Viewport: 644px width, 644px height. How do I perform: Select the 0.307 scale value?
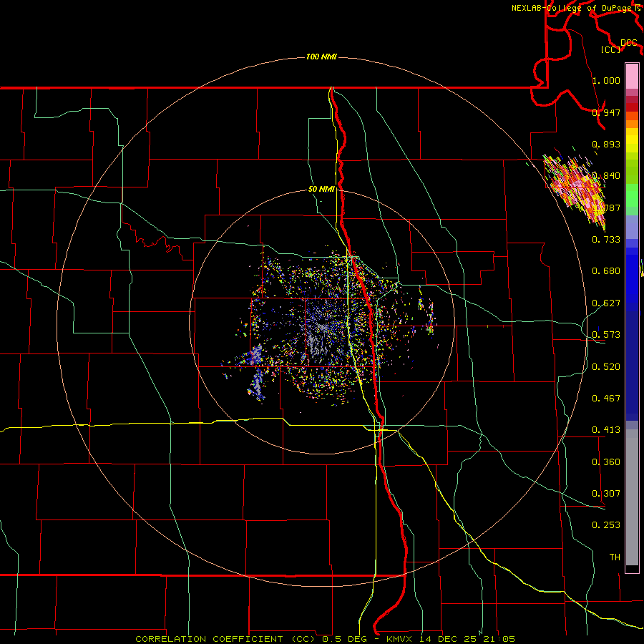point(606,493)
